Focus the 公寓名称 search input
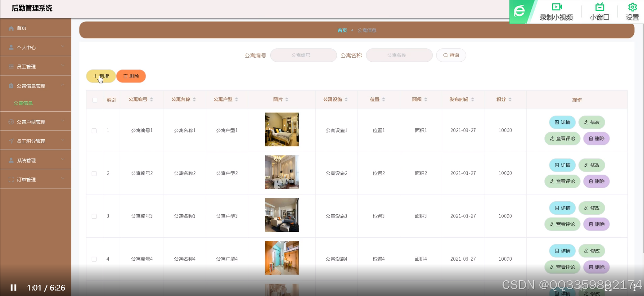644x296 pixels. point(399,55)
